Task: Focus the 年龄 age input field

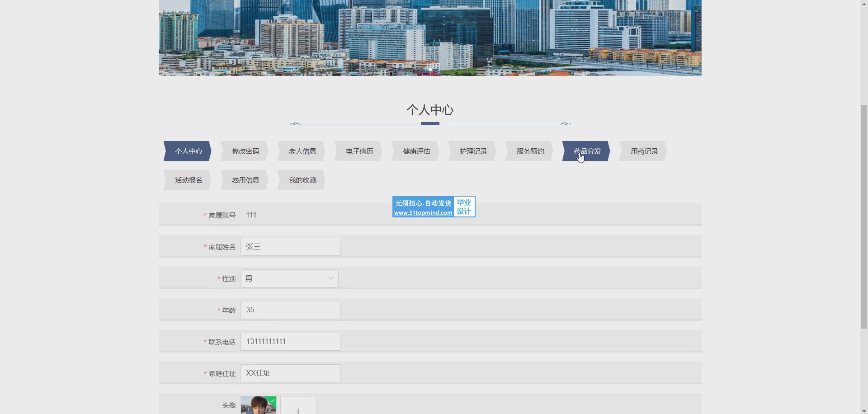Action: (x=290, y=310)
